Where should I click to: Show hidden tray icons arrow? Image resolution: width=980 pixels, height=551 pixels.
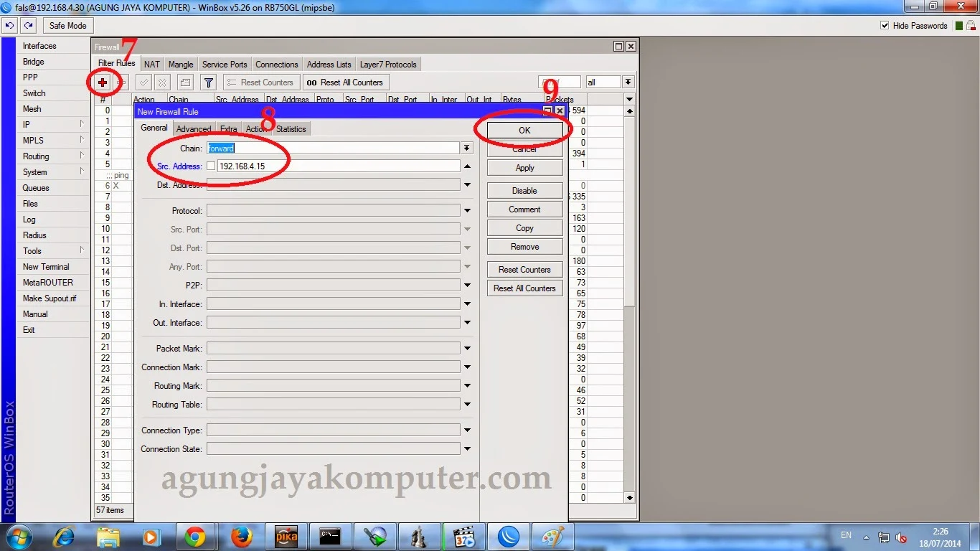[867, 537]
